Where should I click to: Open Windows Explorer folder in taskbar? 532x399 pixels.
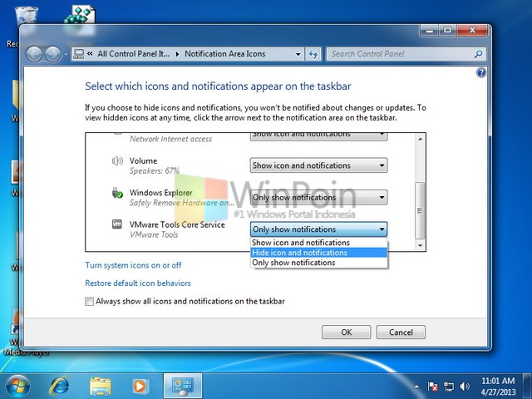[x=100, y=386]
